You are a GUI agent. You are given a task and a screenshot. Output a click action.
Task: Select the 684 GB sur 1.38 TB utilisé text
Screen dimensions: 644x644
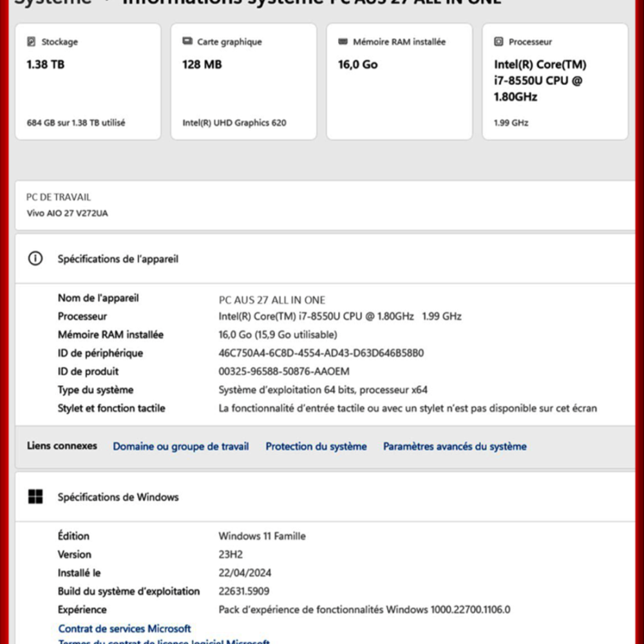tap(76, 122)
